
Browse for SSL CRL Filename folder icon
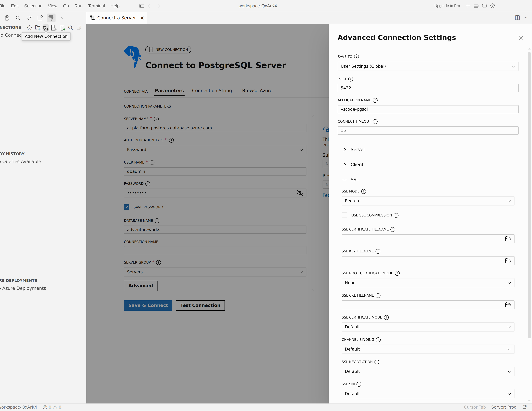(x=508, y=305)
